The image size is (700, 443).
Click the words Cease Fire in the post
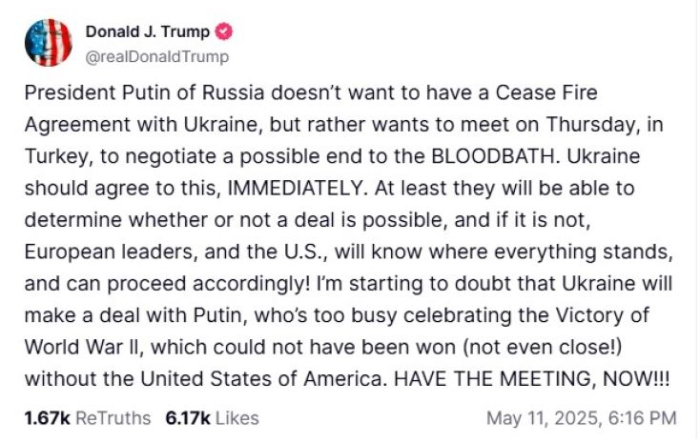click(546, 93)
